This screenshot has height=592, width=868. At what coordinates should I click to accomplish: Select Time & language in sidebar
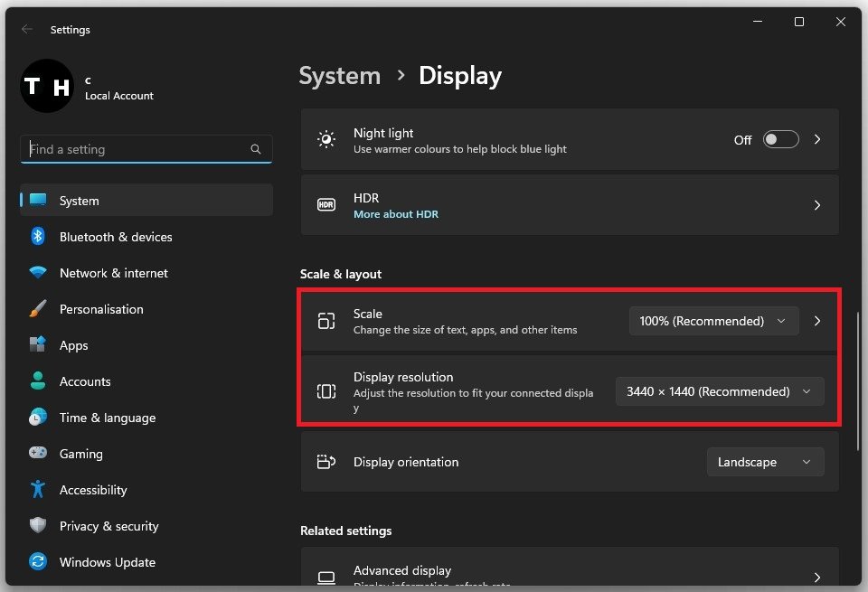[107, 418]
